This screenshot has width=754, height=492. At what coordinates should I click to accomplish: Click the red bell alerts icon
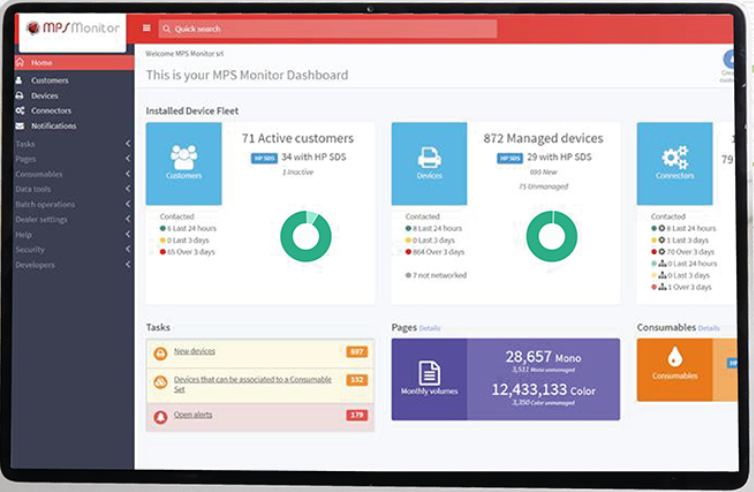pos(160,417)
